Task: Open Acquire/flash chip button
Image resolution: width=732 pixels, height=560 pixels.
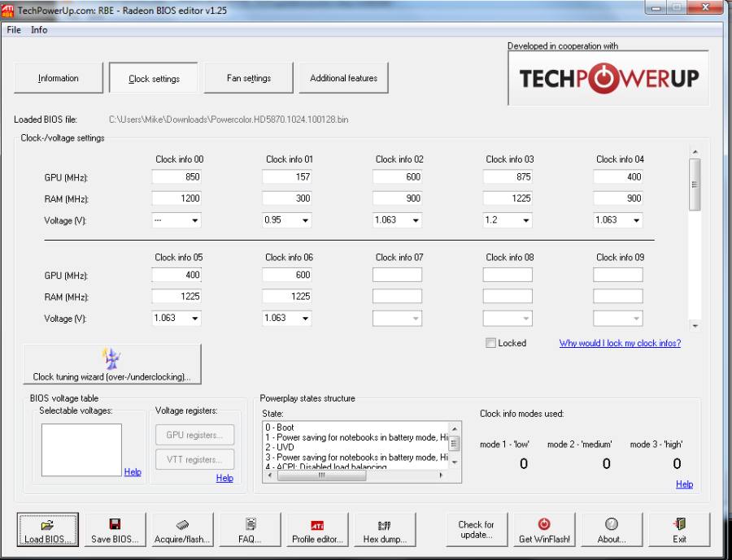Action: [x=182, y=530]
